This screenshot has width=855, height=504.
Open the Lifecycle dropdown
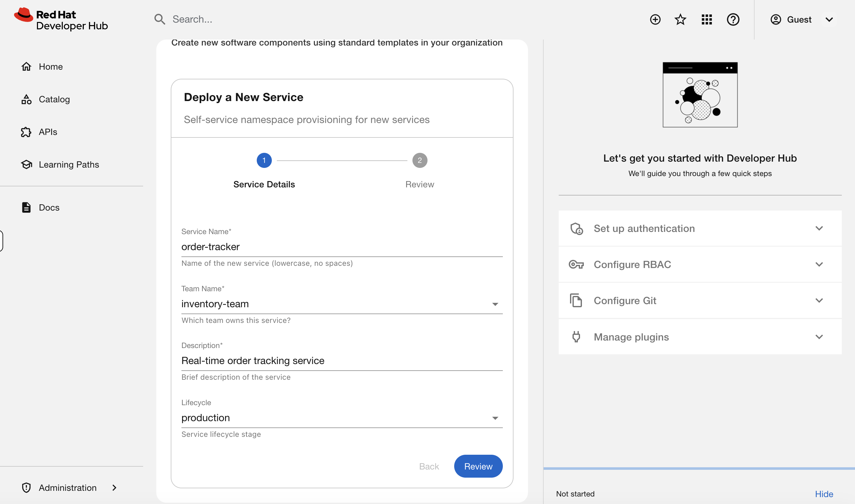point(342,418)
